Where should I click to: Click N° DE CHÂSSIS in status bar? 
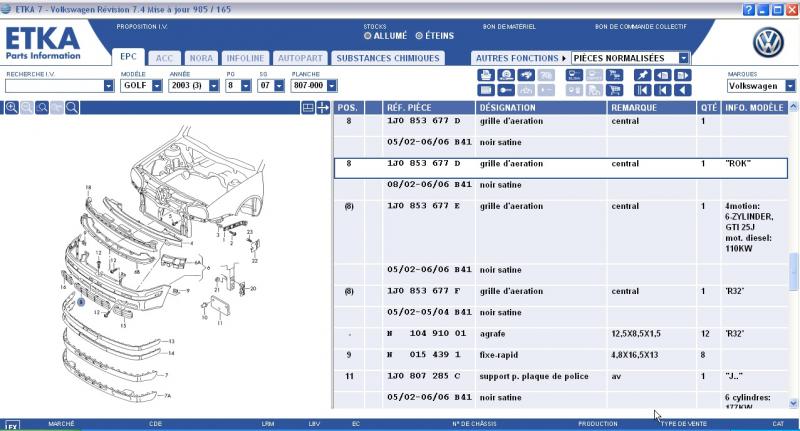coord(474,424)
